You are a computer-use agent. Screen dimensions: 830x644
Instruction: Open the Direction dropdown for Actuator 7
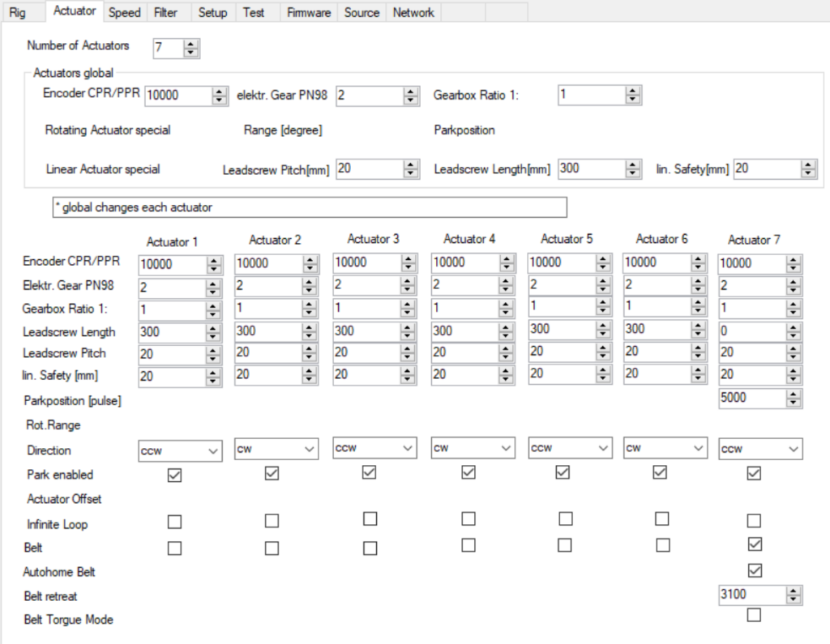point(793,447)
